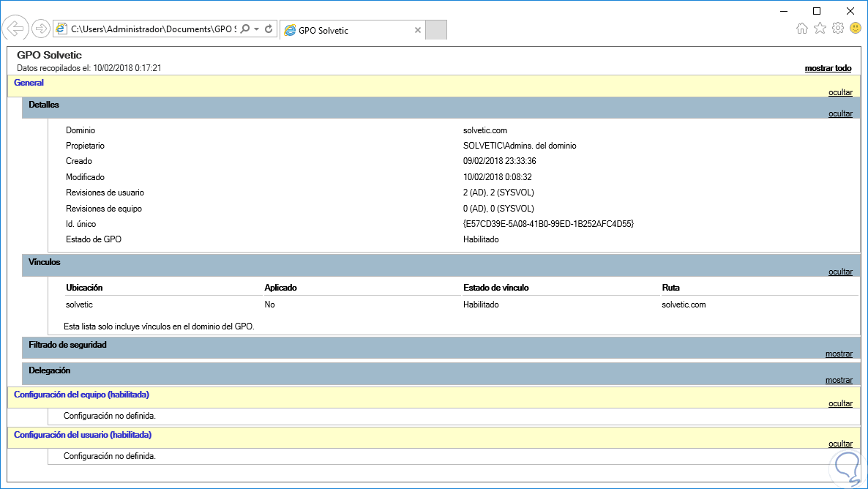This screenshot has width=868, height=489.
Task: Refresh the page with reload icon
Action: 269,29
